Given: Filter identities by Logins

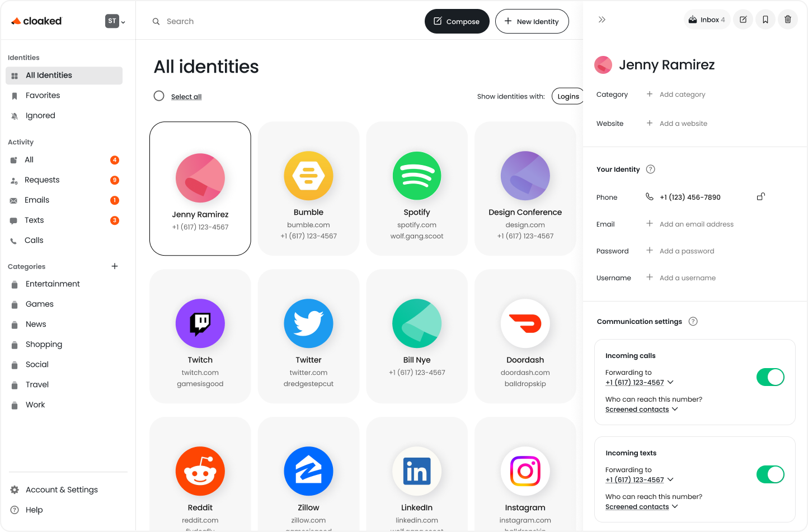Looking at the screenshot, I should pyautogui.click(x=567, y=96).
